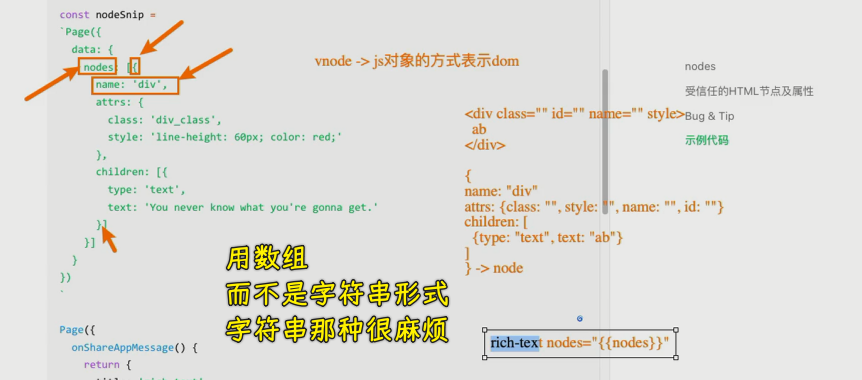Click the orange arrow pointing at the closing bracket

click(x=110, y=240)
